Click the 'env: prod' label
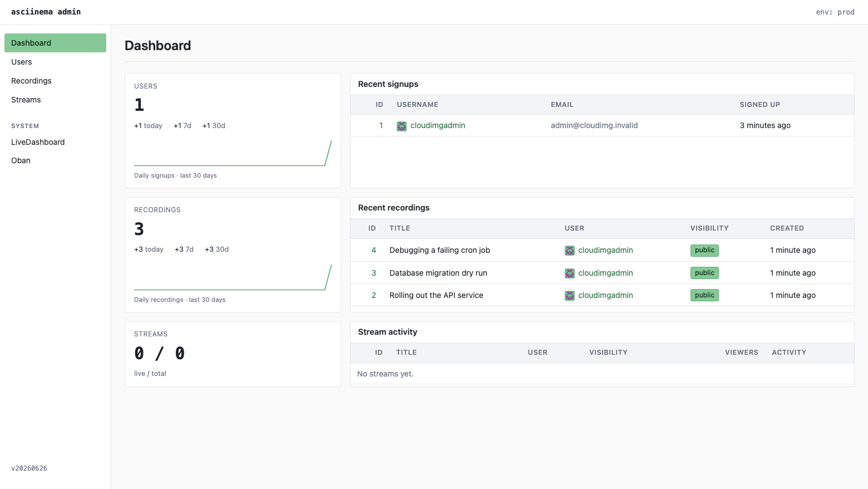This screenshot has width=868, height=489. [835, 12]
